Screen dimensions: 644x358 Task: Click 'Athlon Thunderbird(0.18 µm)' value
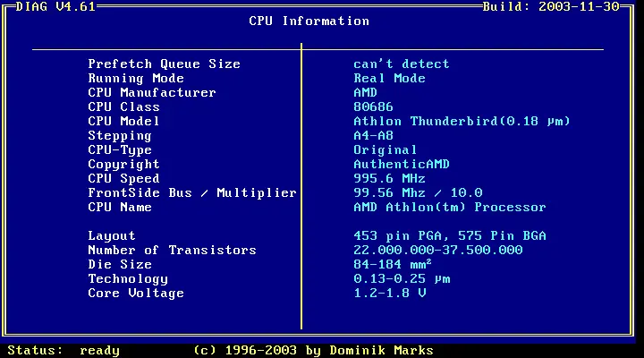(462, 121)
